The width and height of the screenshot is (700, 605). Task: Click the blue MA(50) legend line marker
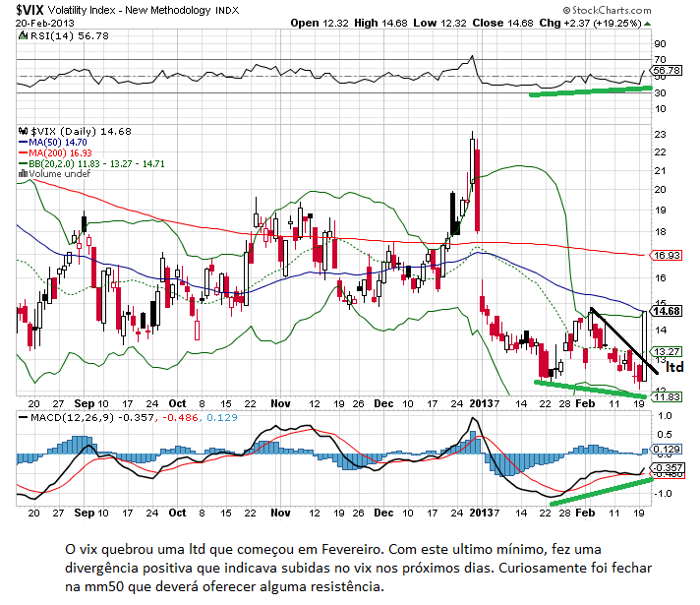click(23, 142)
